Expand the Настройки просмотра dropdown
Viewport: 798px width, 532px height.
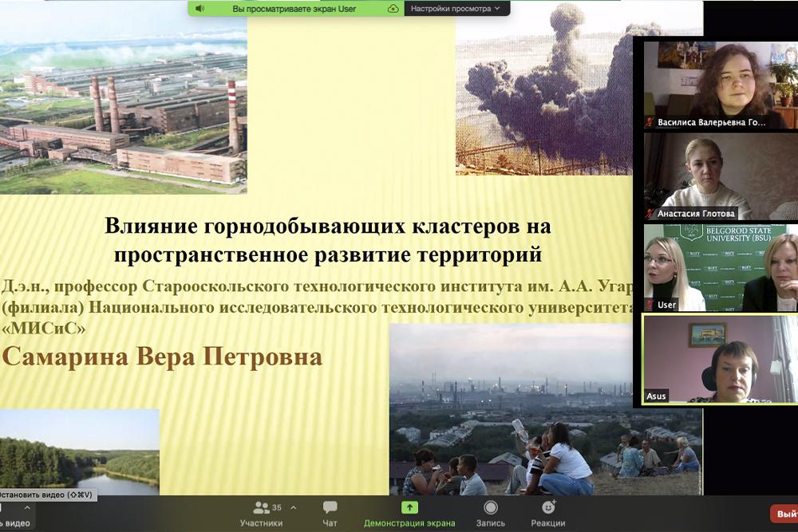(x=456, y=8)
